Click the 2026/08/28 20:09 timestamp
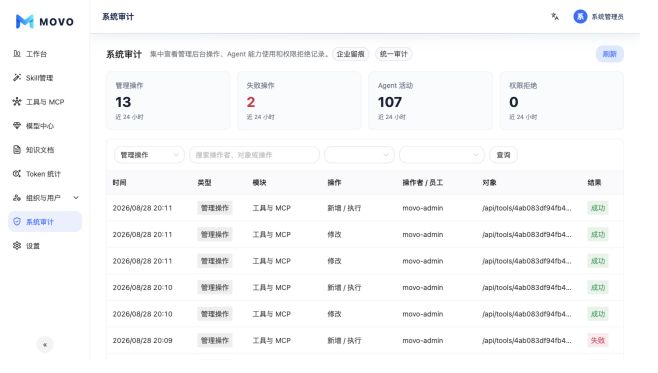658x373 pixels. tap(142, 340)
